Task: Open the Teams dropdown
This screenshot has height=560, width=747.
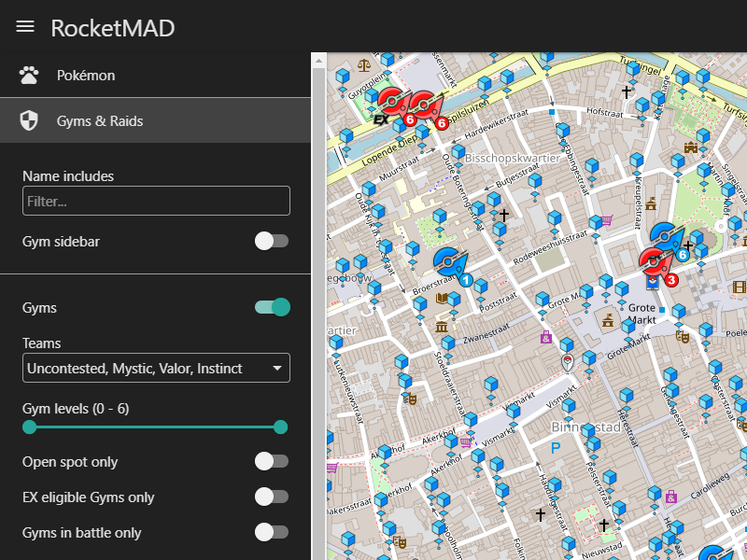Action: pos(156,369)
